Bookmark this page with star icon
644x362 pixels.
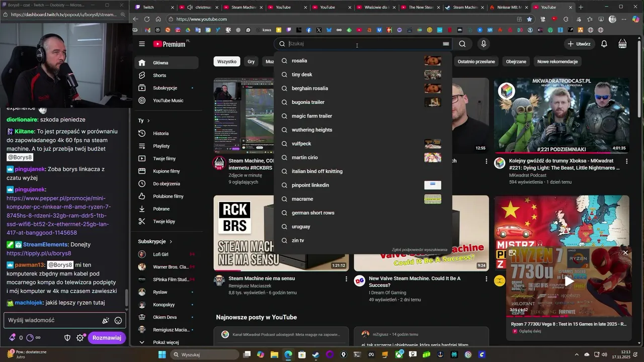point(529,19)
